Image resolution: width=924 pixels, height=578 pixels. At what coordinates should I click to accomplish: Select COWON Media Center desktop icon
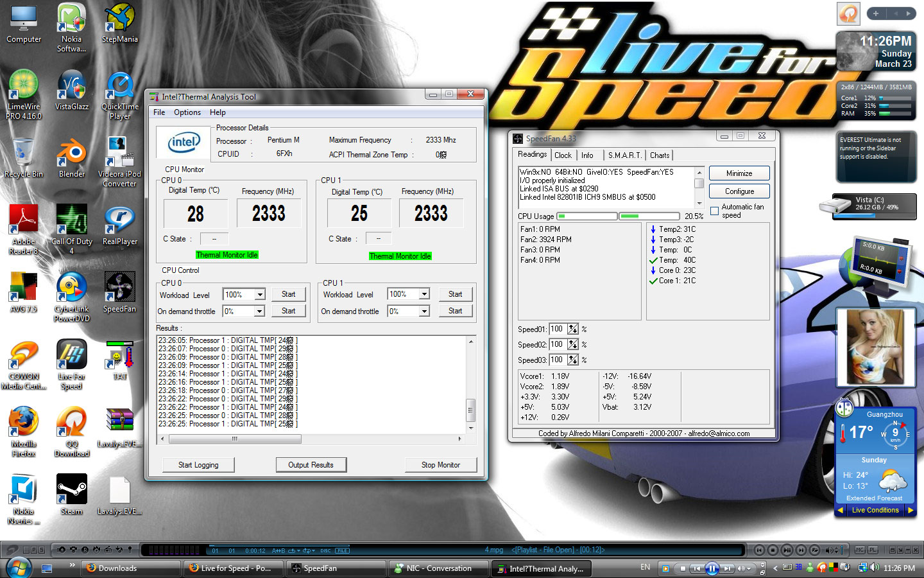pos(24,365)
